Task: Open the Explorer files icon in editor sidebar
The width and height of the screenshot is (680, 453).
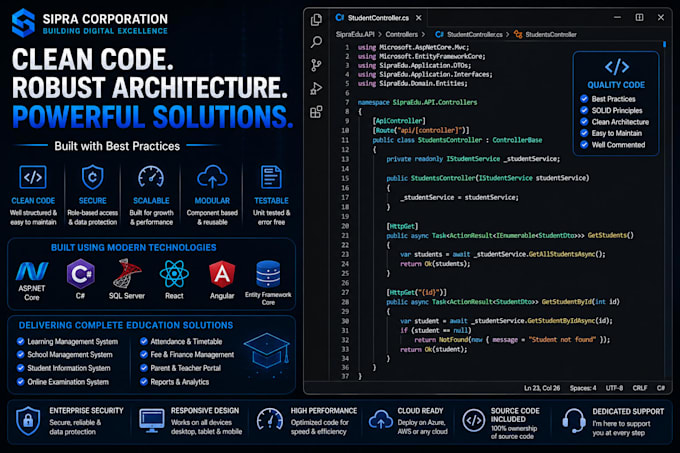Action: point(317,20)
